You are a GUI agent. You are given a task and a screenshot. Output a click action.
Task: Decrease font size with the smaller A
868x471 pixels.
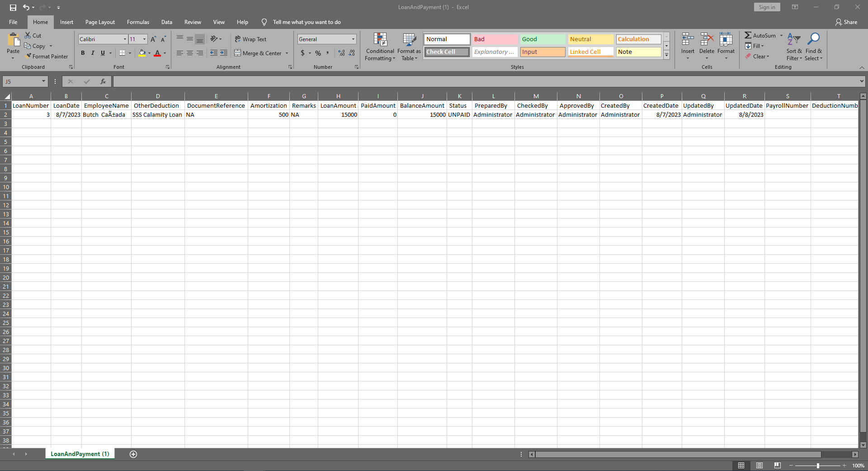[163, 39]
